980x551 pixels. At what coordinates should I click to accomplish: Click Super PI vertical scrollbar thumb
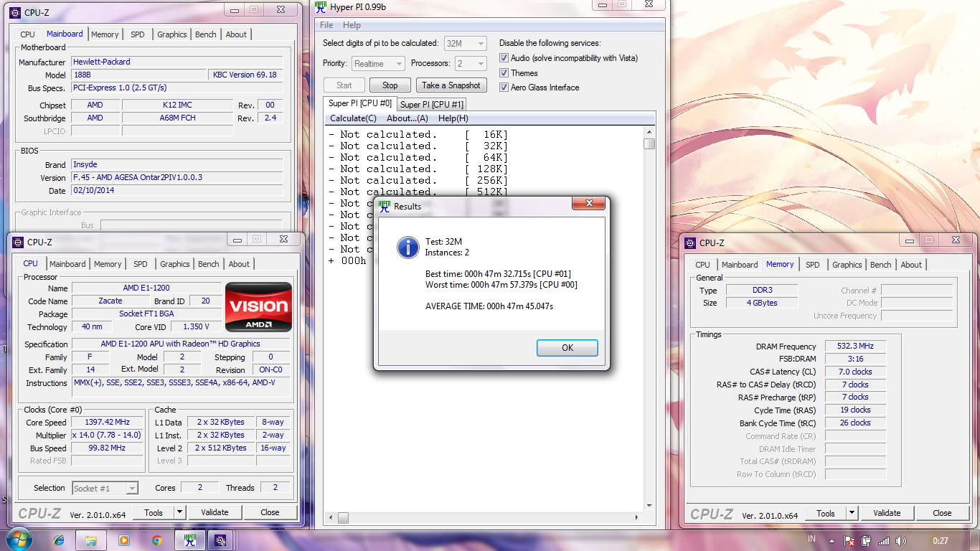click(x=649, y=143)
